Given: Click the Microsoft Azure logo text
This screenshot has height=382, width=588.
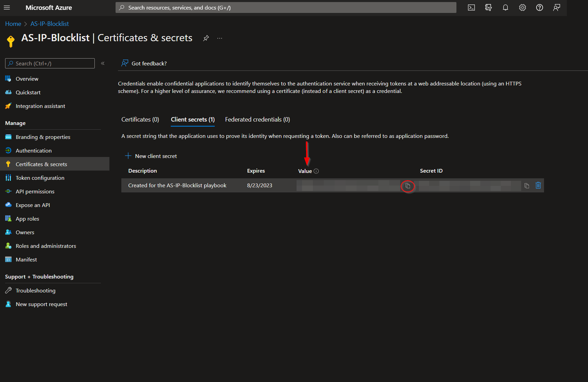Looking at the screenshot, I should click(49, 7).
